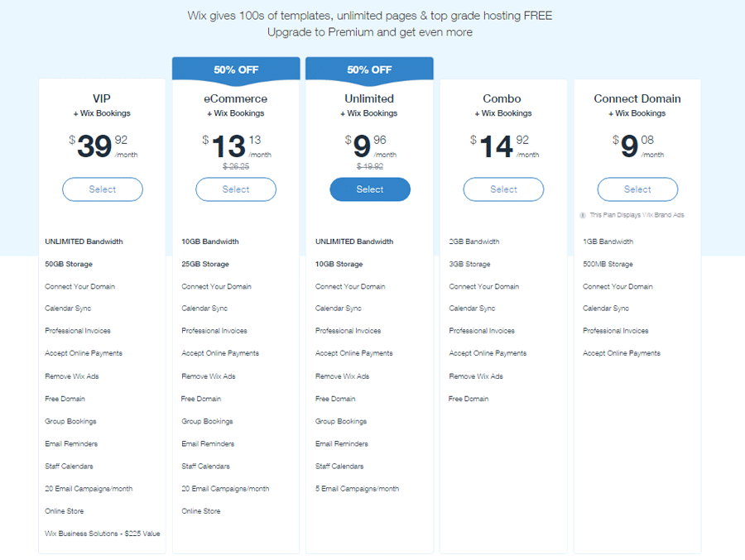Click Wix Business Solutions - $225 Value feature
This screenshot has width=745, height=560.
(x=103, y=534)
